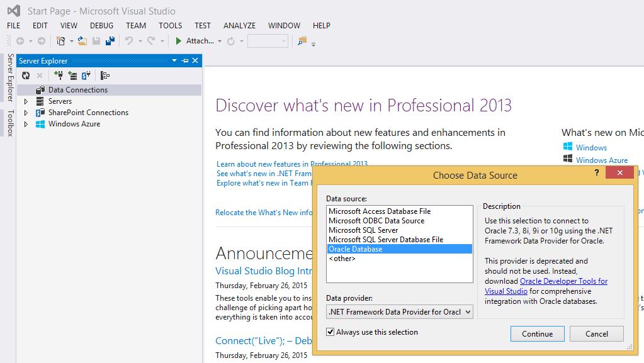Select the <other> data source
Image resolution: width=644 pixels, height=363 pixels.
pos(399,259)
